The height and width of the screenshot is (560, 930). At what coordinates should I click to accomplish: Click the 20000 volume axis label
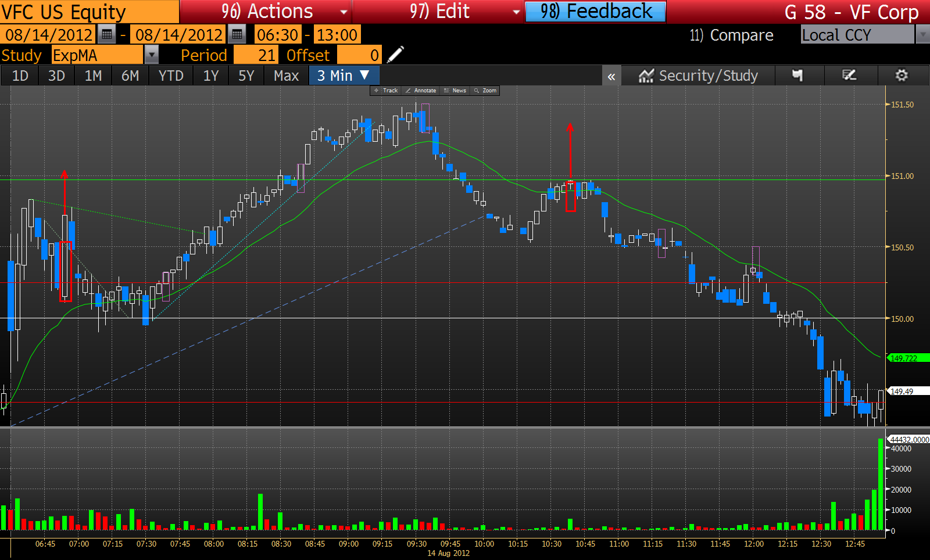902,490
